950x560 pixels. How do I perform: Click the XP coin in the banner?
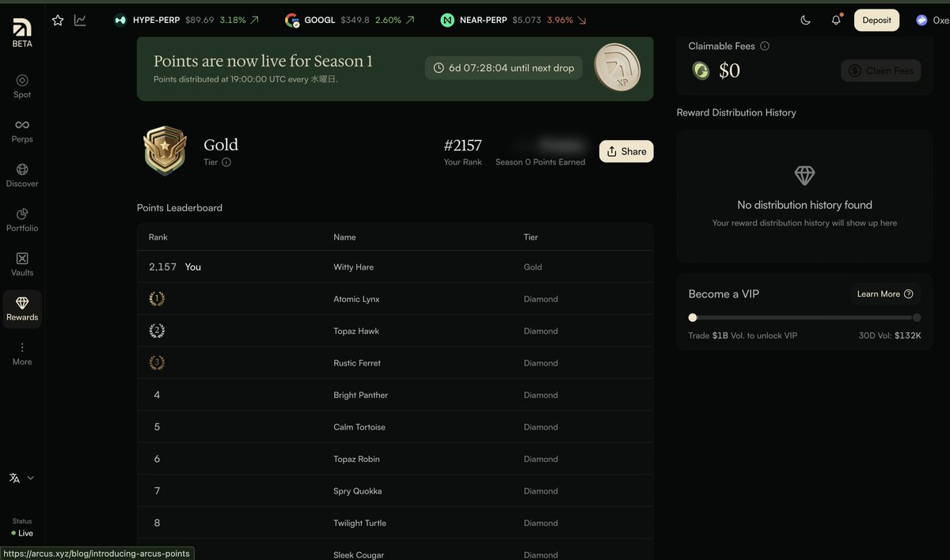[617, 67]
